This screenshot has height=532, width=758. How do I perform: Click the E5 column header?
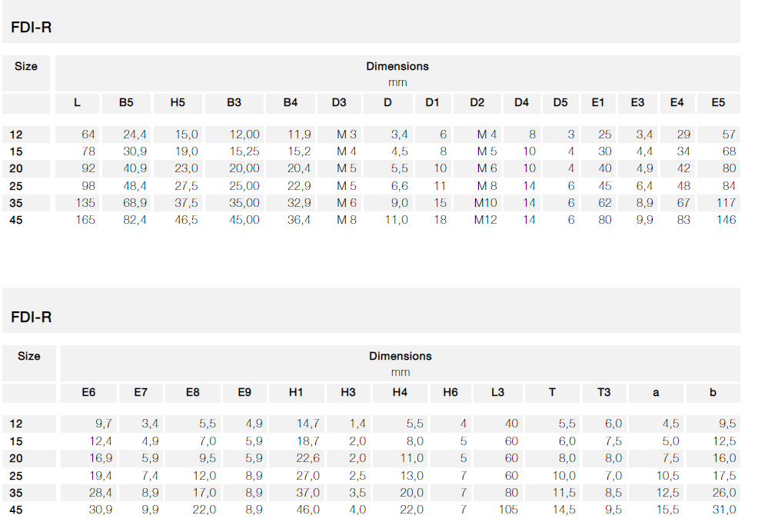(718, 102)
